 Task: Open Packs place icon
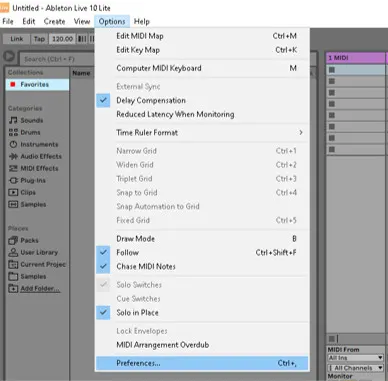click(x=13, y=240)
